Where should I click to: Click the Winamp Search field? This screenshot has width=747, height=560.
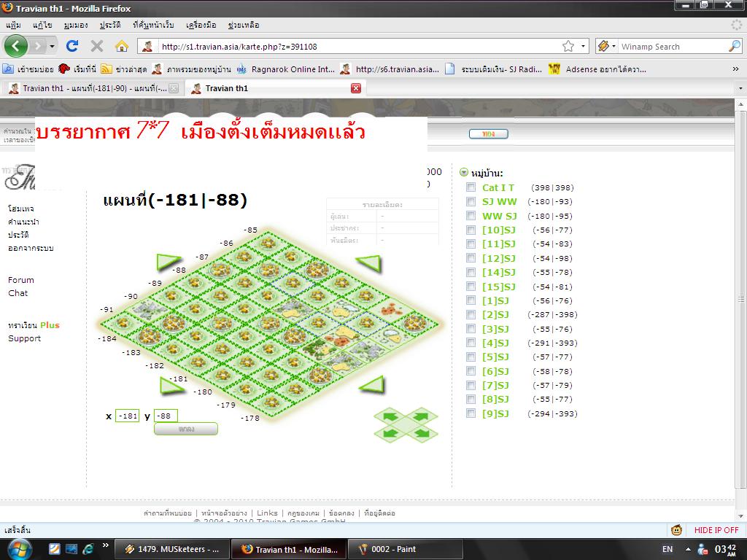click(x=673, y=46)
